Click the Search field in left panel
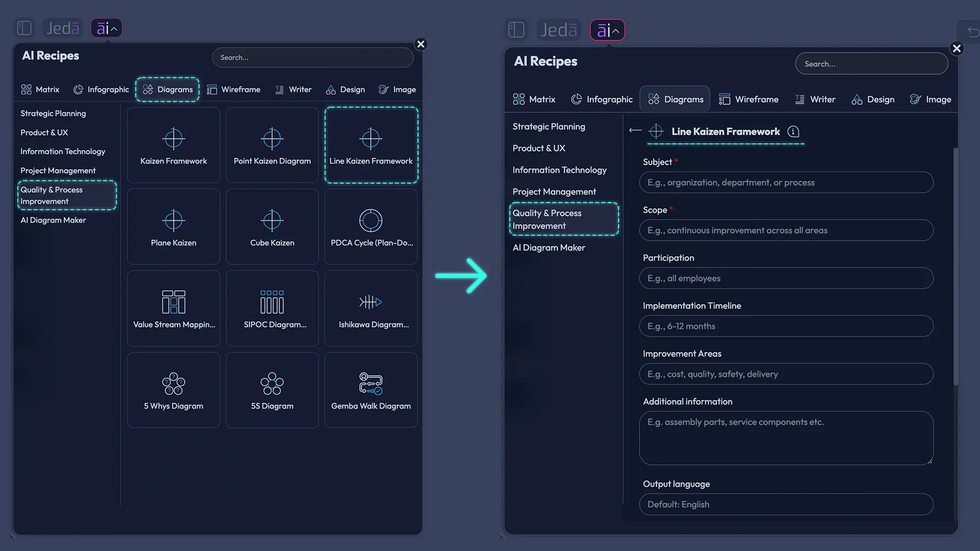This screenshot has width=980, height=551. click(x=312, y=58)
